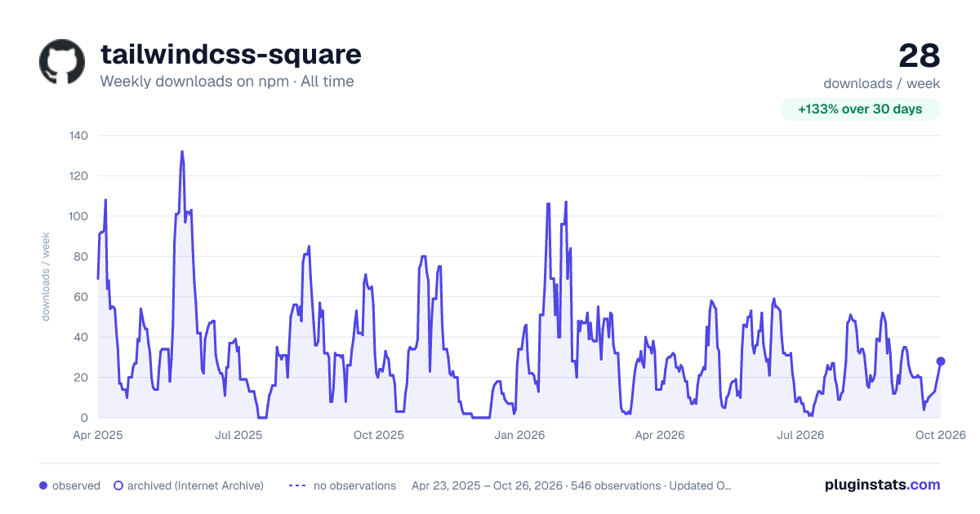Image resolution: width=980 pixels, height=514 pixels.
Task: Click the 'Weekly downloads on npm · All time' subtitle
Action: (x=227, y=82)
